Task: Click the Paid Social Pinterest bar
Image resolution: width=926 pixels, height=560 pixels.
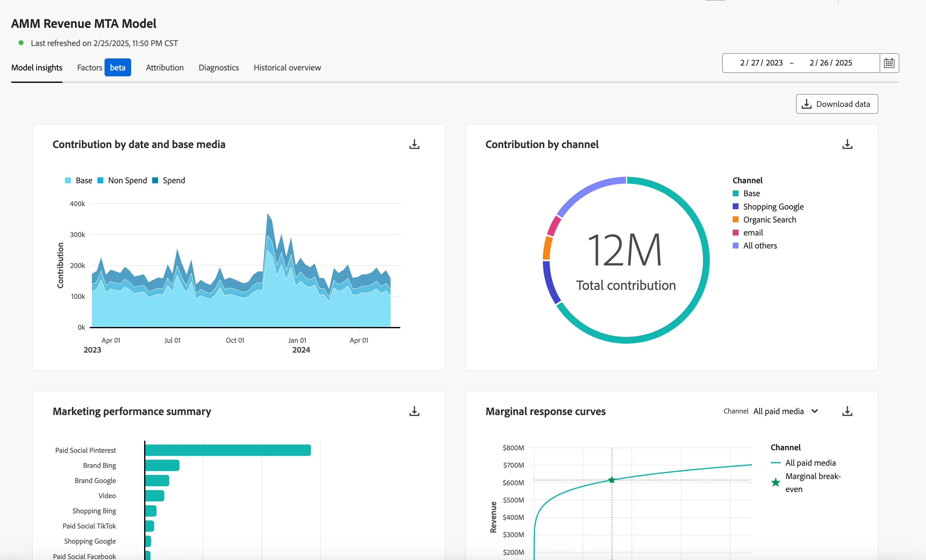Action: 228,450
